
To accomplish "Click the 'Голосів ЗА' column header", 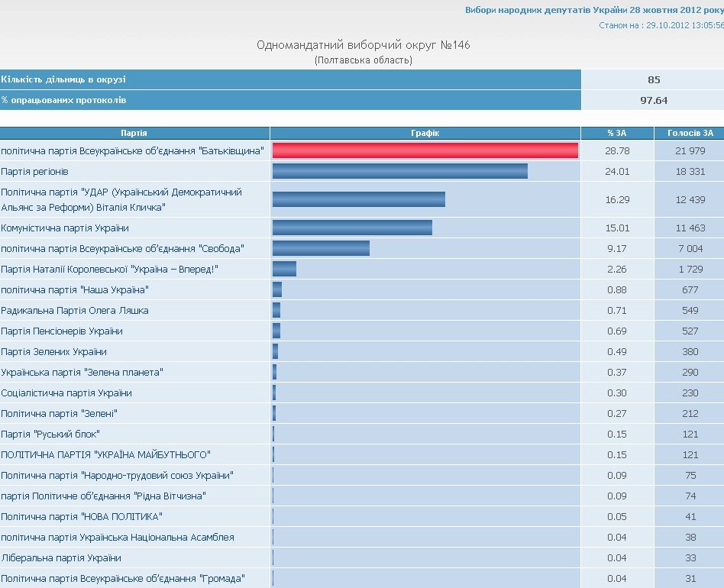I will click(690, 133).
